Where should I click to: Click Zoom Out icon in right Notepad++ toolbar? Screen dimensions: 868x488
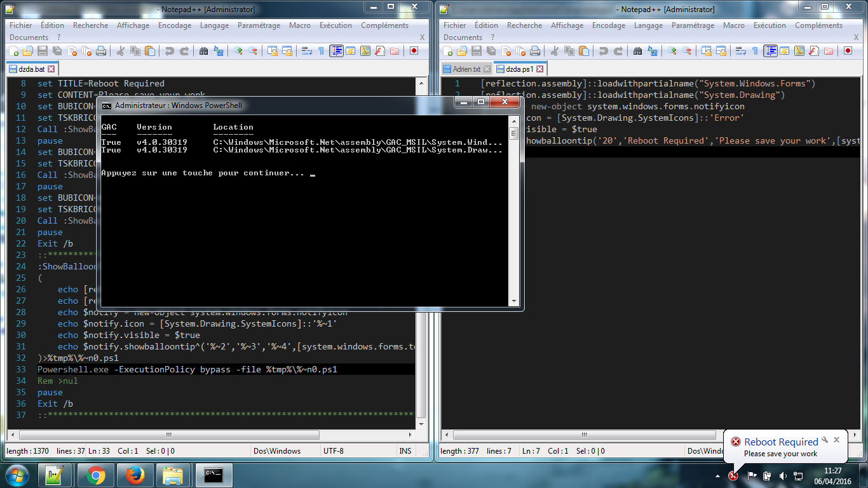687,51
